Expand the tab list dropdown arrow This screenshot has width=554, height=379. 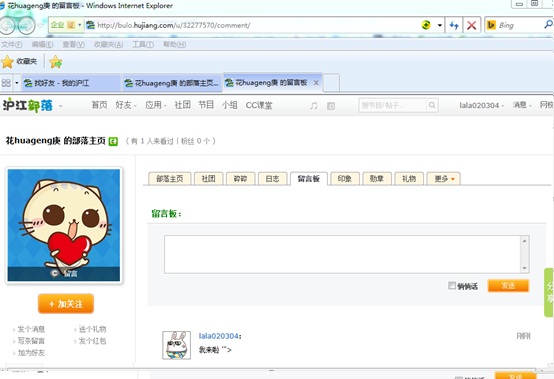click(17, 83)
